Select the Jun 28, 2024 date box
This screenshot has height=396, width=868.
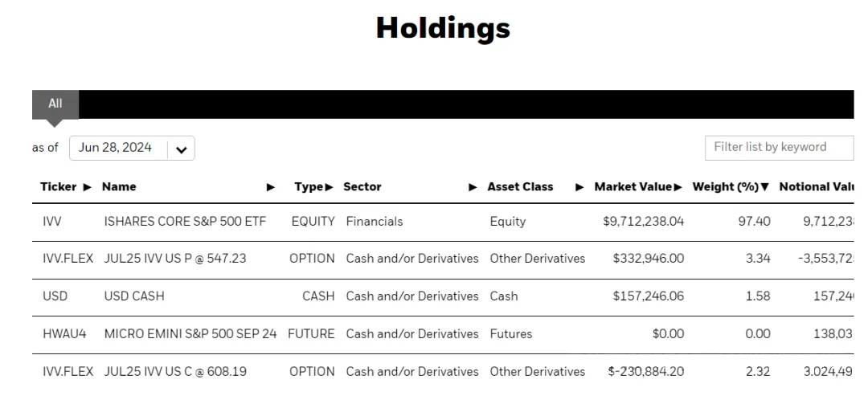(132, 149)
